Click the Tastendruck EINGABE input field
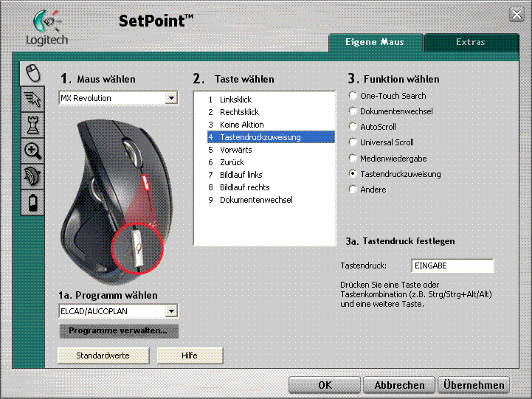This screenshot has height=399, width=532. tap(452, 266)
